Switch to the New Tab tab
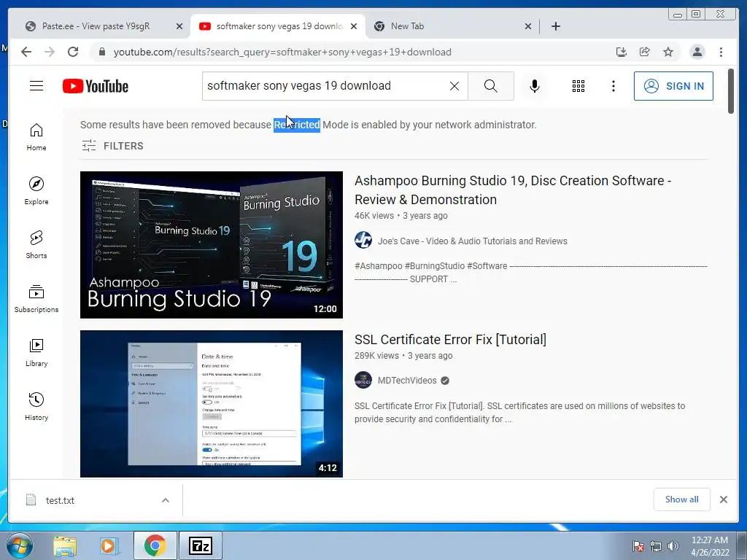 coord(448,26)
